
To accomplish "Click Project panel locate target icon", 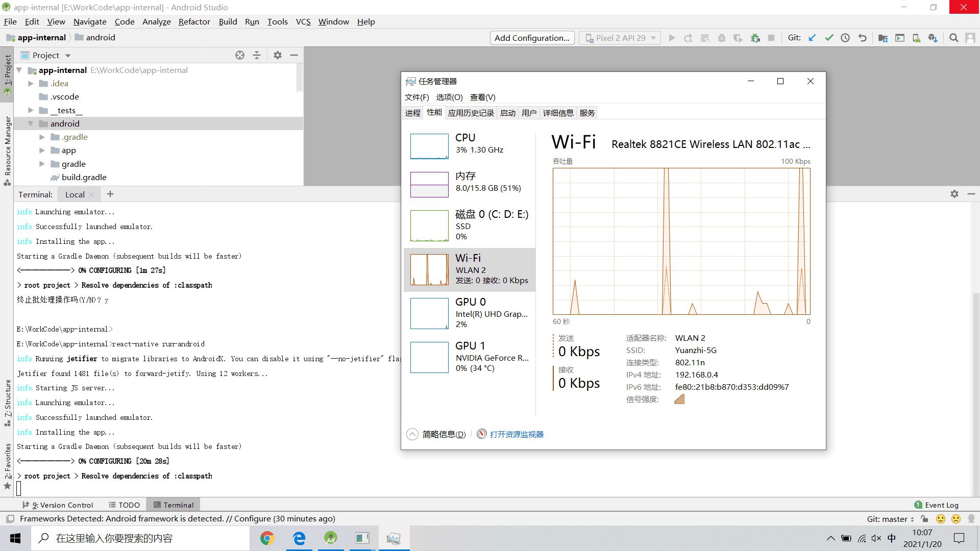I will click(x=240, y=55).
